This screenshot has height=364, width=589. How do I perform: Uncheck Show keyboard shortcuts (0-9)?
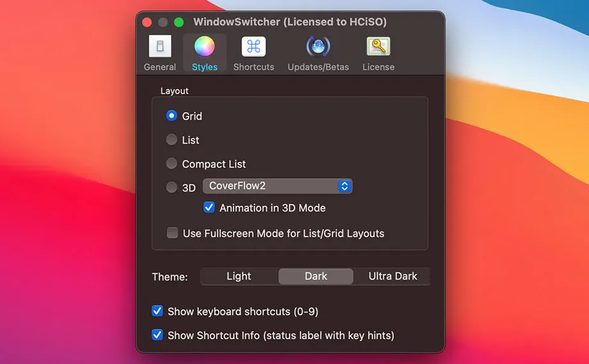point(157,311)
